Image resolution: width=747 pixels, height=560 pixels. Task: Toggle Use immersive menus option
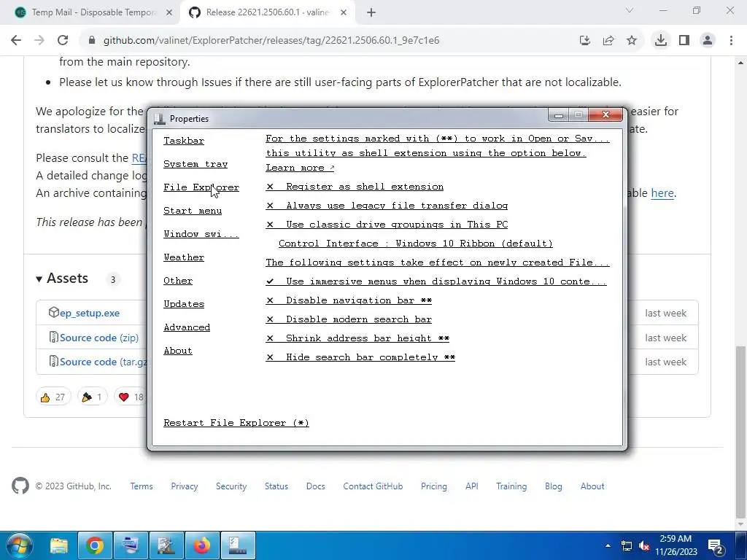[x=436, y=281]
